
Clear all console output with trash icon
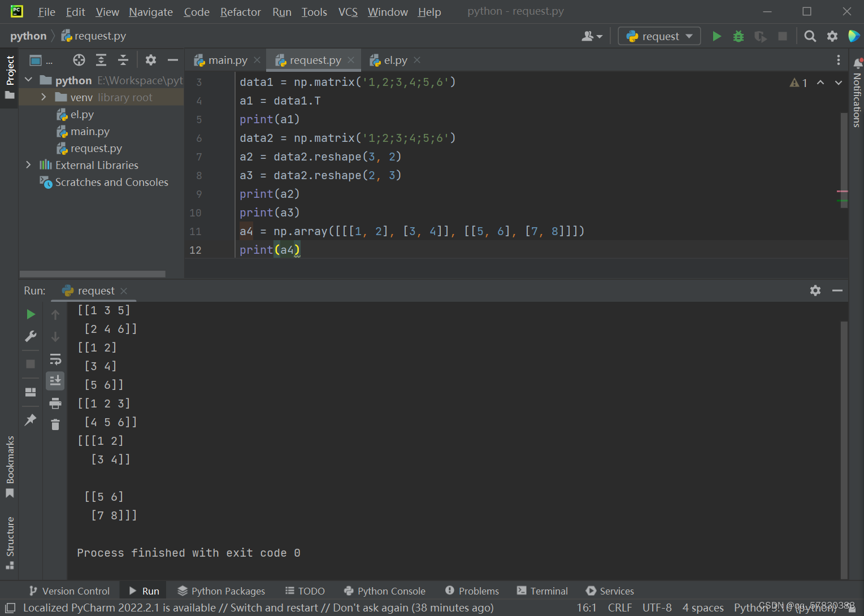click(x=55, y=424)
